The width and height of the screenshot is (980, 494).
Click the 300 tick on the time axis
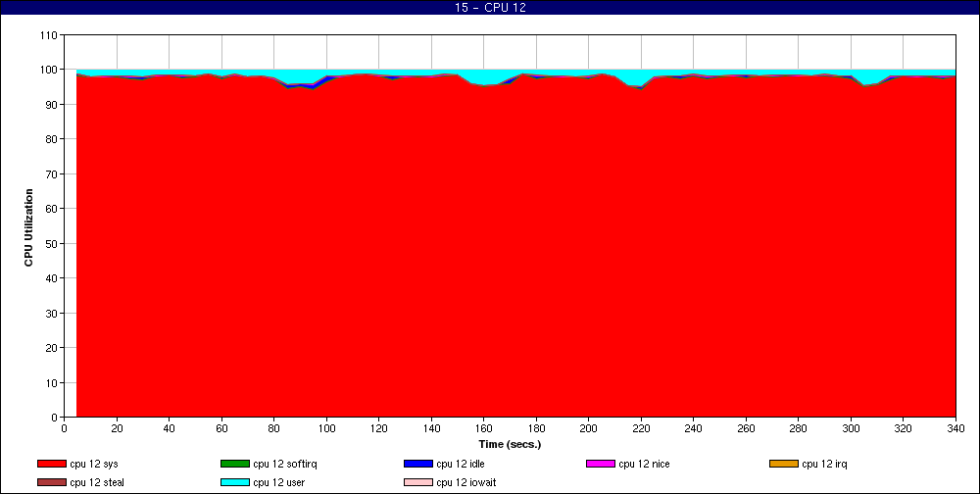coord(851,429)
